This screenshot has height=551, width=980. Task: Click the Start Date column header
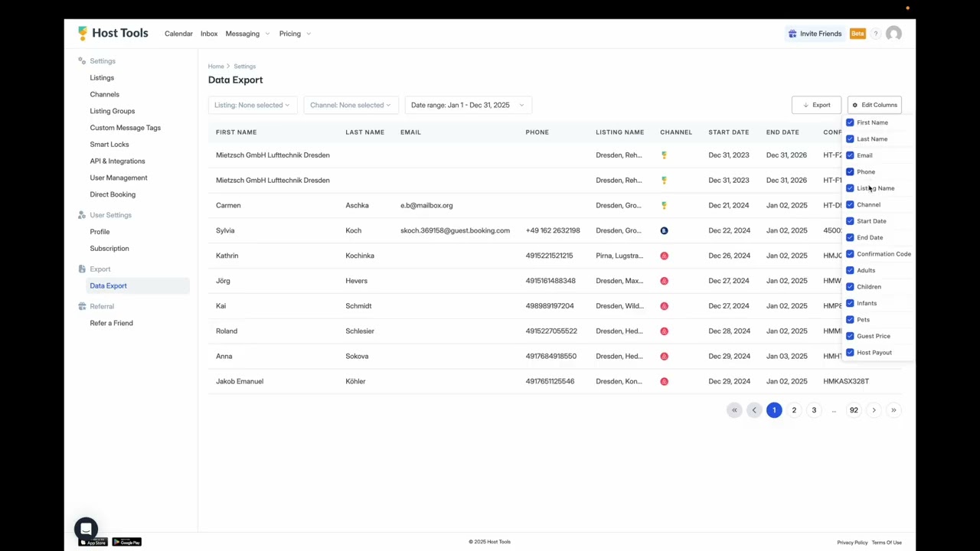[x=729, y=132]
